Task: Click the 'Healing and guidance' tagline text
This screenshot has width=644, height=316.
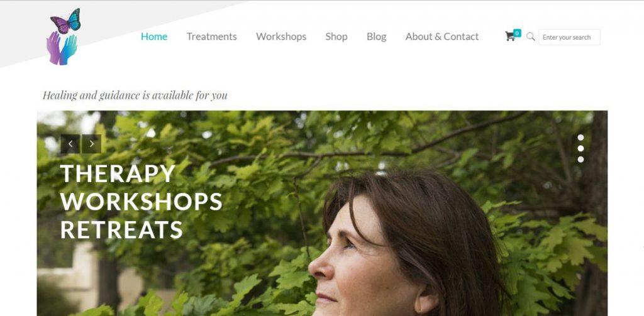Action: pyautogui.click(x=135, y=95)
